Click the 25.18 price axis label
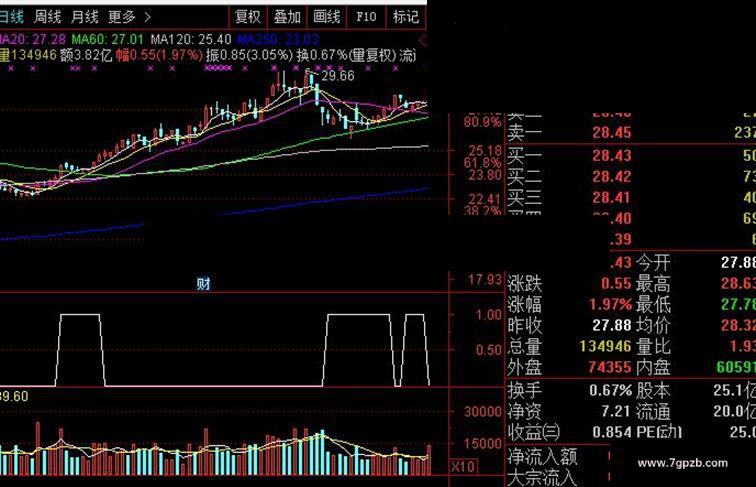Image resolution: width=756 pixels, height=487 pixels. coord(485,150)
